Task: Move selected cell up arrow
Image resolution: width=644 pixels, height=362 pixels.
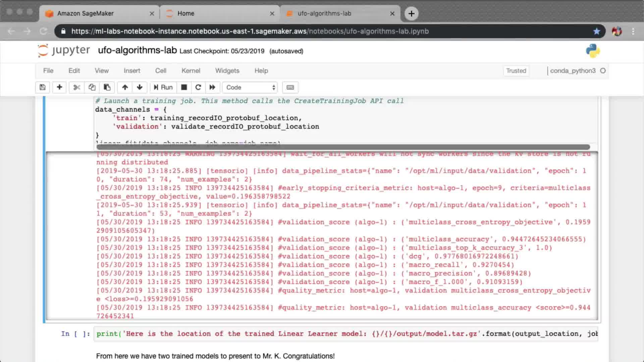Action: pos(125,87)
